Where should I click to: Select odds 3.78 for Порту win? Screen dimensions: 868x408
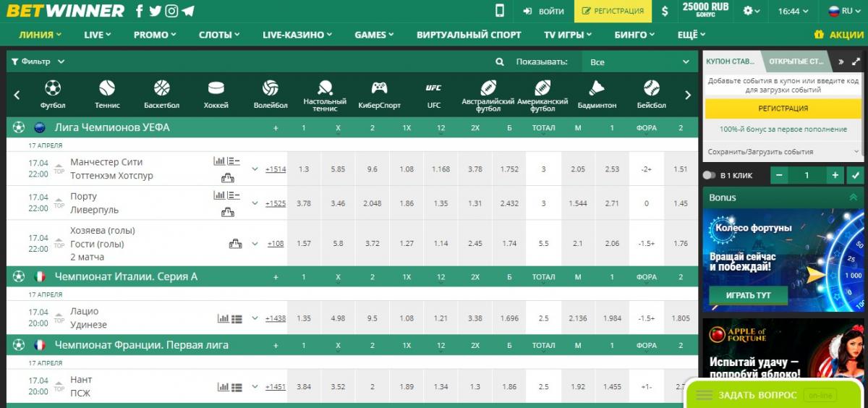(x=304, y=203)
